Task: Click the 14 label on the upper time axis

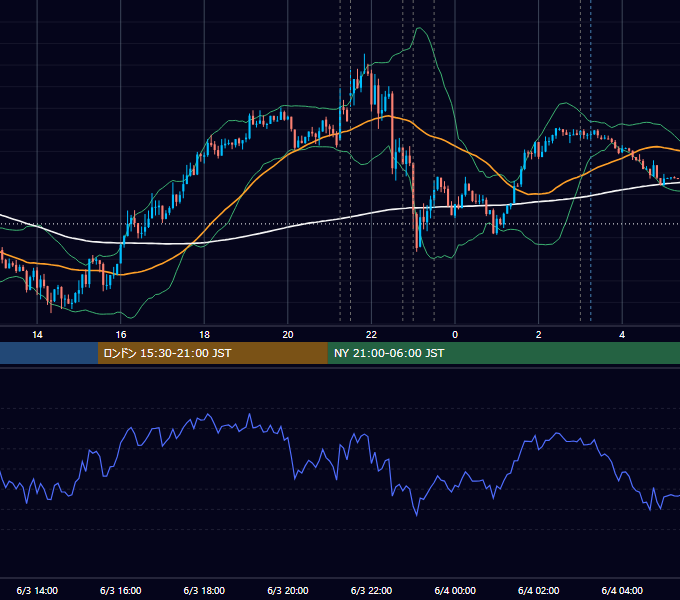Action: [x=37, y=335]
